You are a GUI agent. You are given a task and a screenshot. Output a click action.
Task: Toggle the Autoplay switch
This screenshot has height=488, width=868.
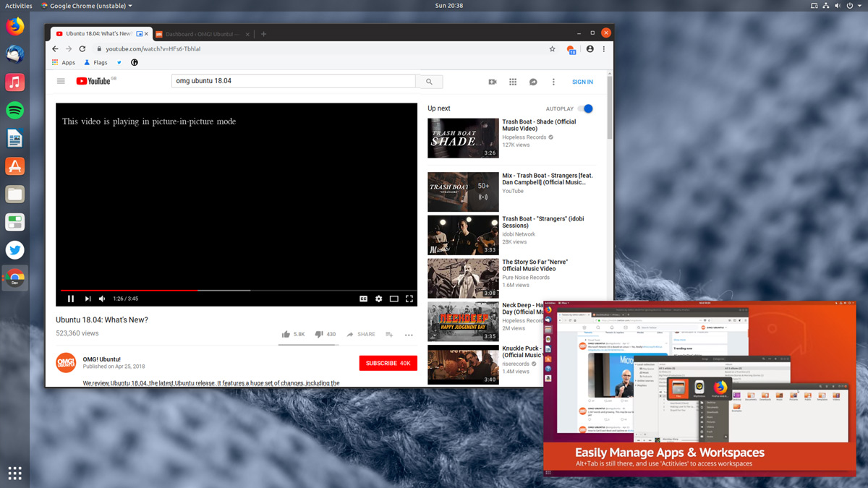pyautogui.click(x=586, y=108)
